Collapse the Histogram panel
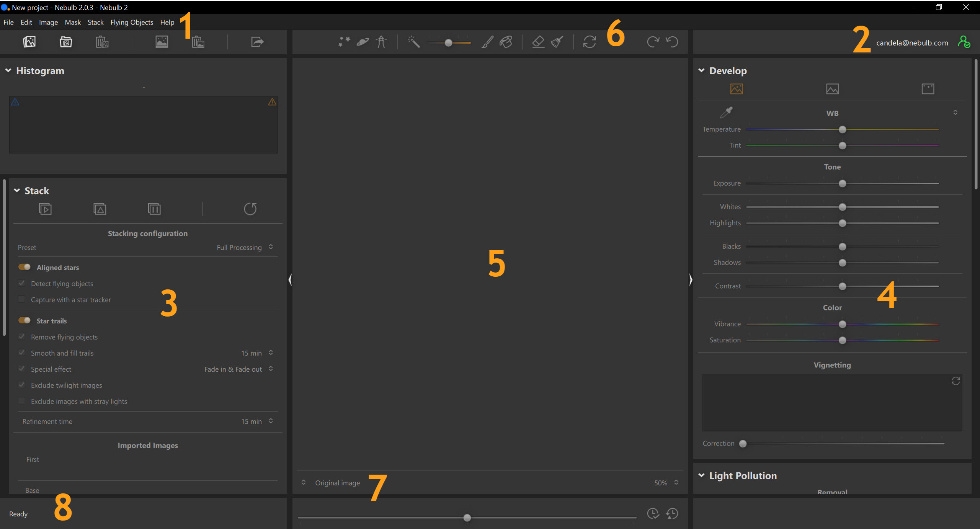The height and width of the screenshot is (529, 980). (8, 70)
